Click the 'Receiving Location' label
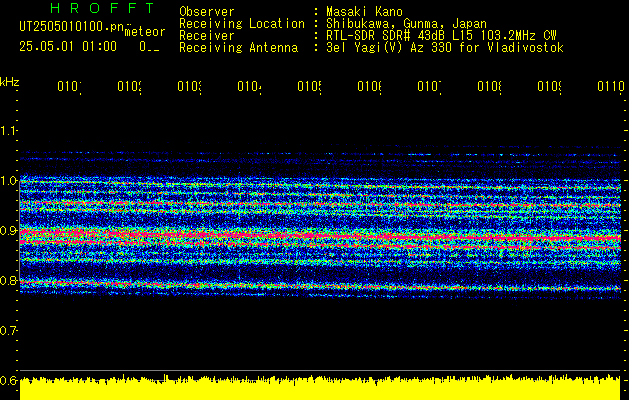Image resolution: width=629 pixels, height=400 pixels. point(242,23)
